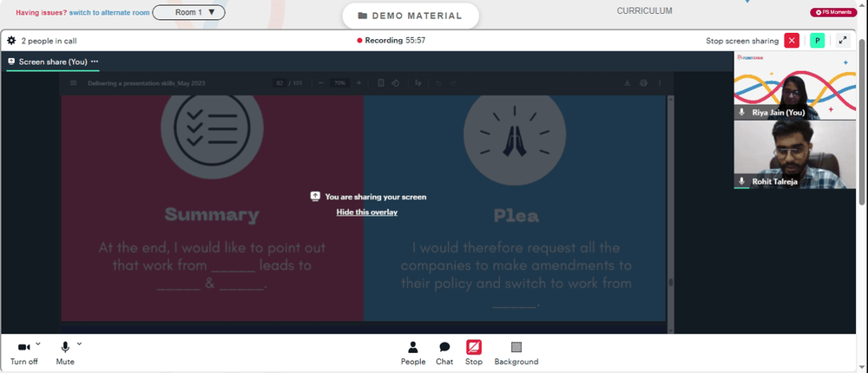The width and height of the screenshot is (868, 373).
Task: Open the CURRICULUM tab
Action: (x=644, y=10)
